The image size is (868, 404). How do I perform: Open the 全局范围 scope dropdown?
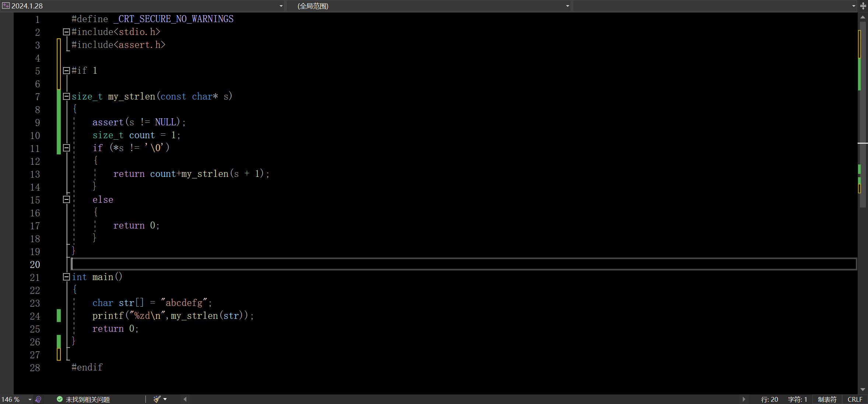pos(567,6)
